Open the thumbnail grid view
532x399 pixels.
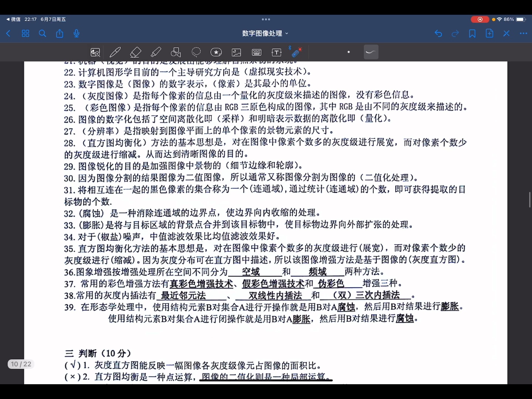[x=25, y=34]
